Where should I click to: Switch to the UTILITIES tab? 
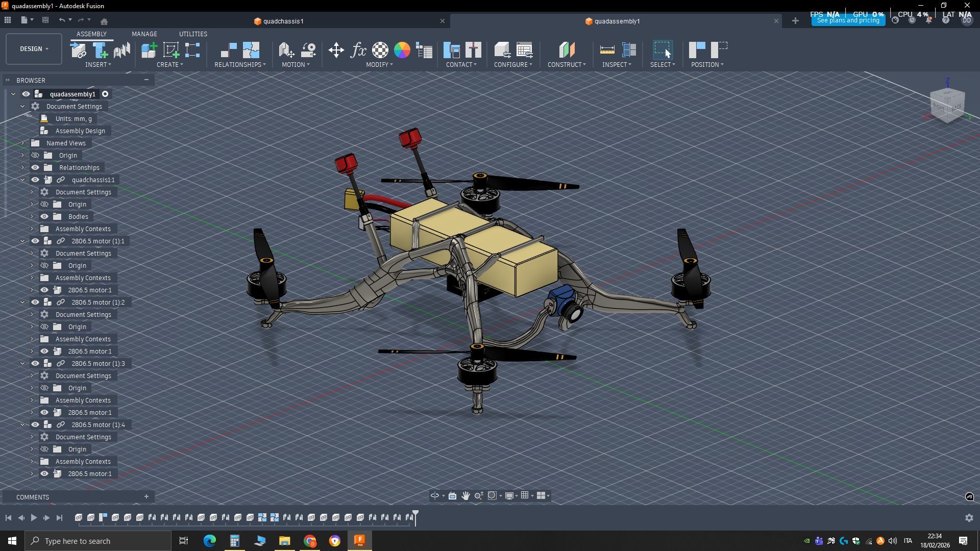193,34
